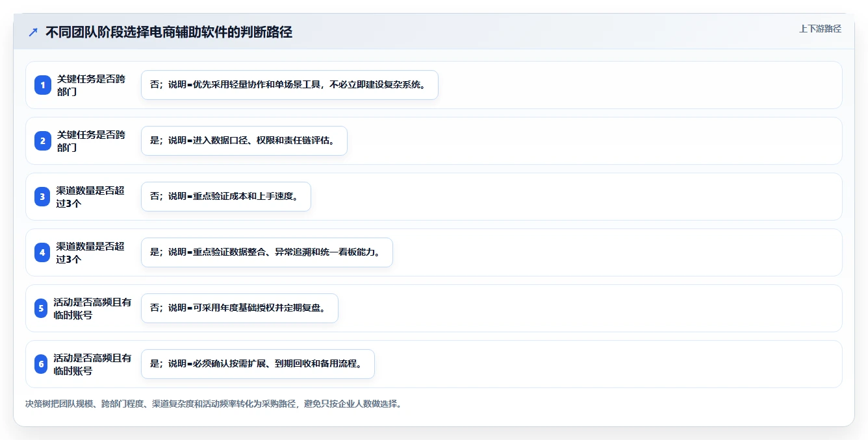Select step badge number 6
The image size is (868, 440).
pyautogui.click(x=41, y=364)
